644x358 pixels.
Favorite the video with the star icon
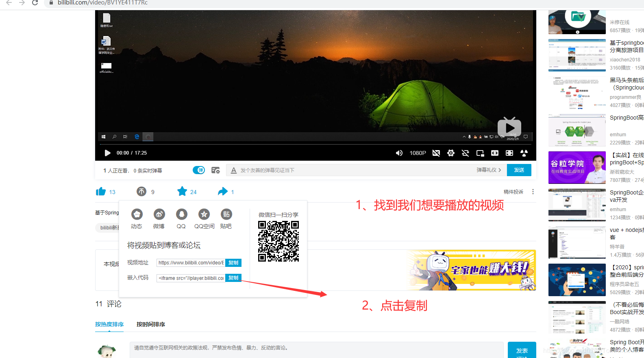click(182, 191)
